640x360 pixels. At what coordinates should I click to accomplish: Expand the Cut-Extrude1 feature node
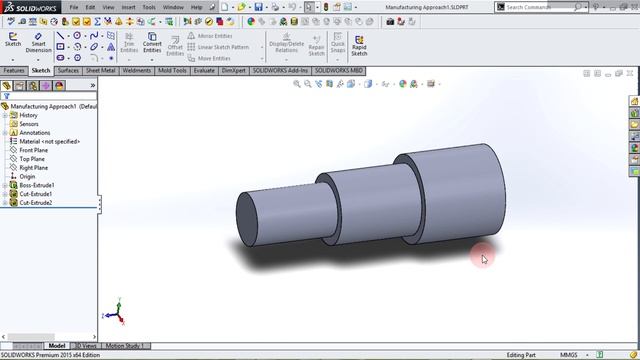(5, 194)
